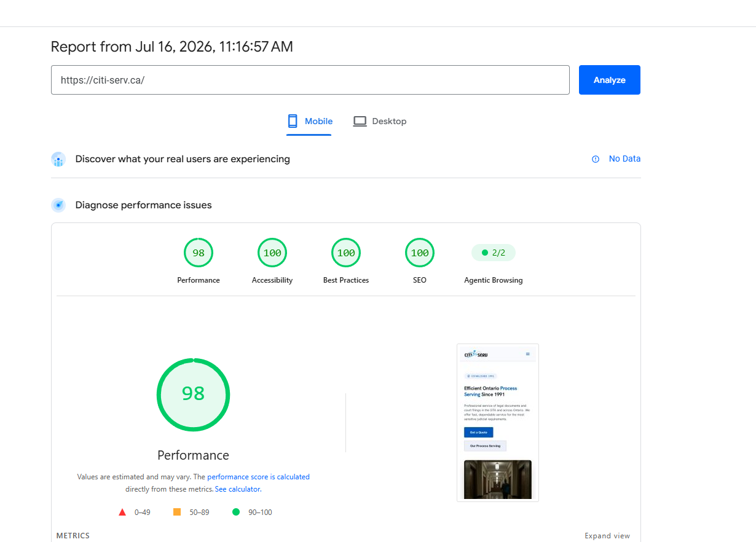Select the Accessibility 100 score gauge

(272, 253)
